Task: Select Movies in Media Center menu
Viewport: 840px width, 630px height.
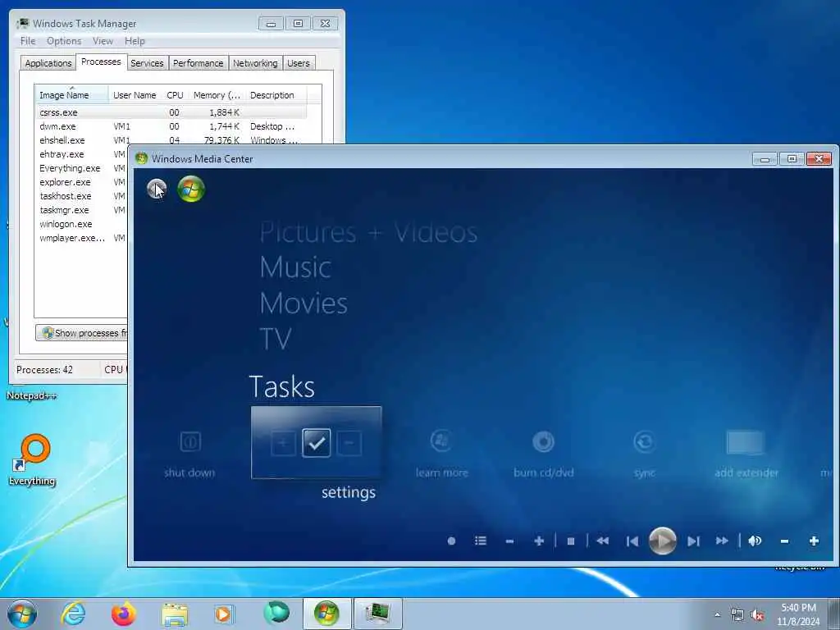Action: 304,304
